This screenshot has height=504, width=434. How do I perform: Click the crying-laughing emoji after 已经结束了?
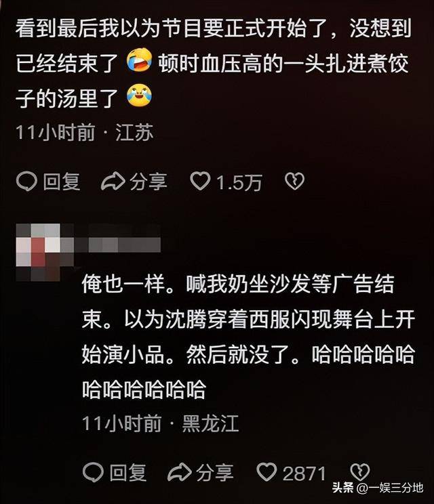[x=139, y=60]
